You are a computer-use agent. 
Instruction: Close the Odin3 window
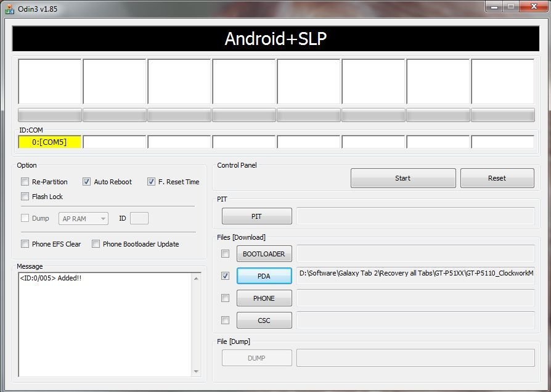click(534, 7)
